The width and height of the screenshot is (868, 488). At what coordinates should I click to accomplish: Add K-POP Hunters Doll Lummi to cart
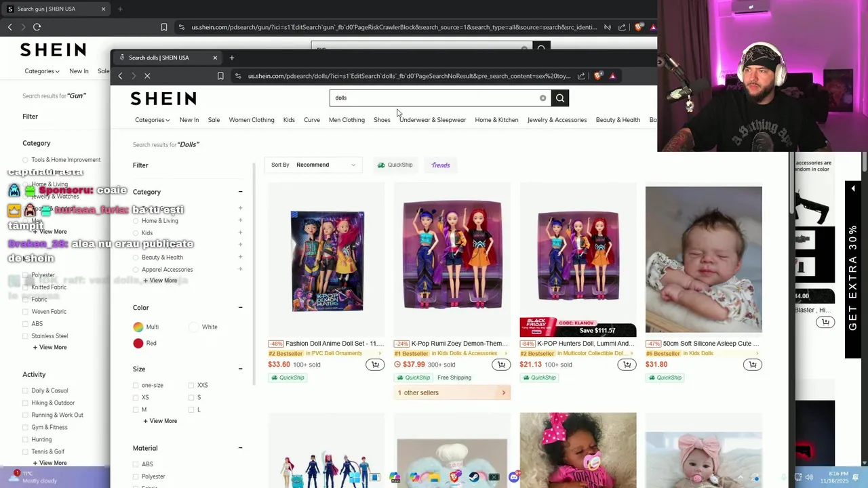coord(627,365)
